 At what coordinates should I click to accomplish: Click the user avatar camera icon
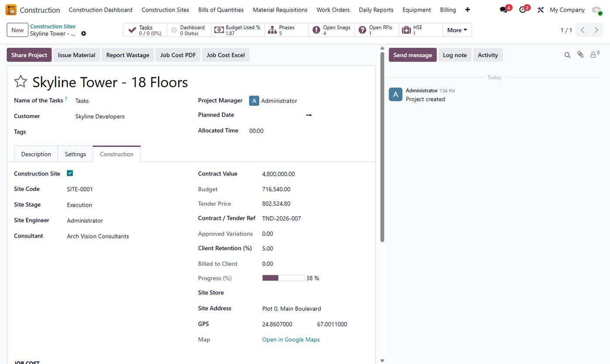tap(596, 10)
